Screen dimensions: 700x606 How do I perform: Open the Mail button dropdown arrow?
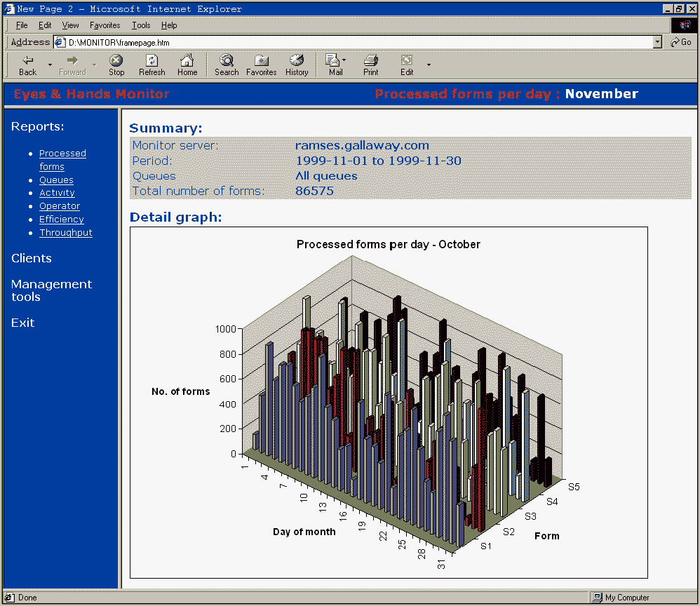click(x=344, y=61)
